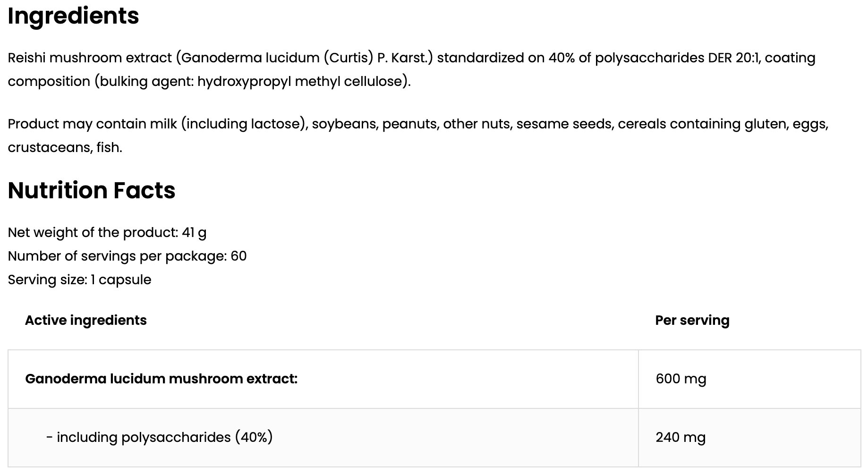Click the text 'hydroxypropyl methyl cellulose'
This screenshot has height=474, width=868.
(302, 82)
